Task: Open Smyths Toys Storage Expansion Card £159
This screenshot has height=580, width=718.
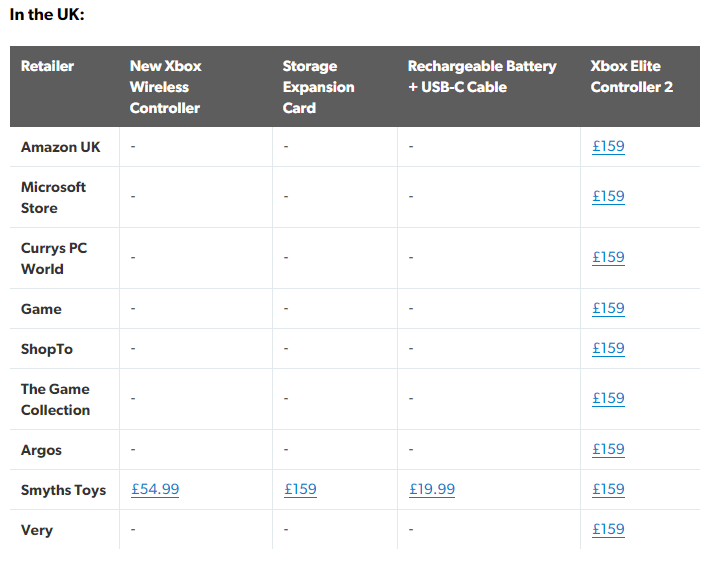Action: 300,490
